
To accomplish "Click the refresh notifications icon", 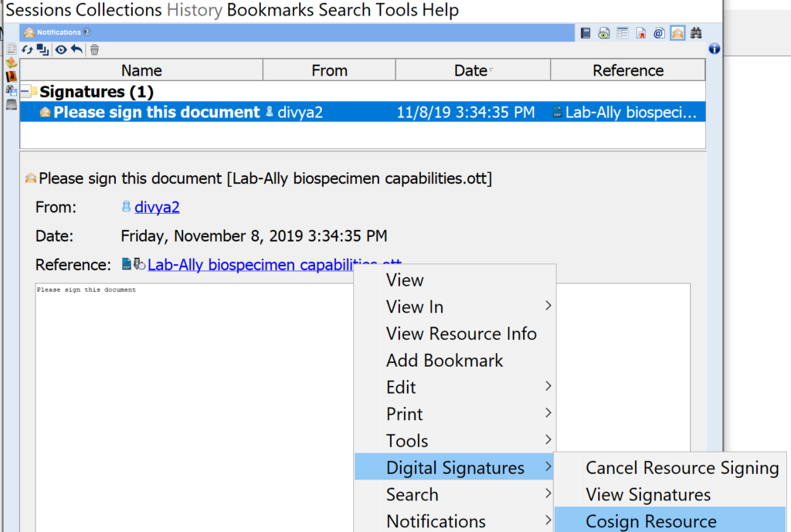I will [x=27, y=49].
